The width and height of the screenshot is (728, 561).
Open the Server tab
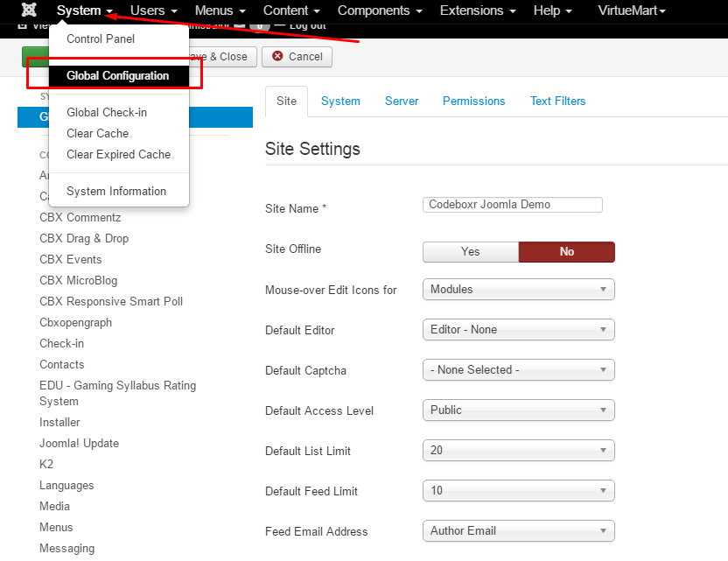coord(402,102)
